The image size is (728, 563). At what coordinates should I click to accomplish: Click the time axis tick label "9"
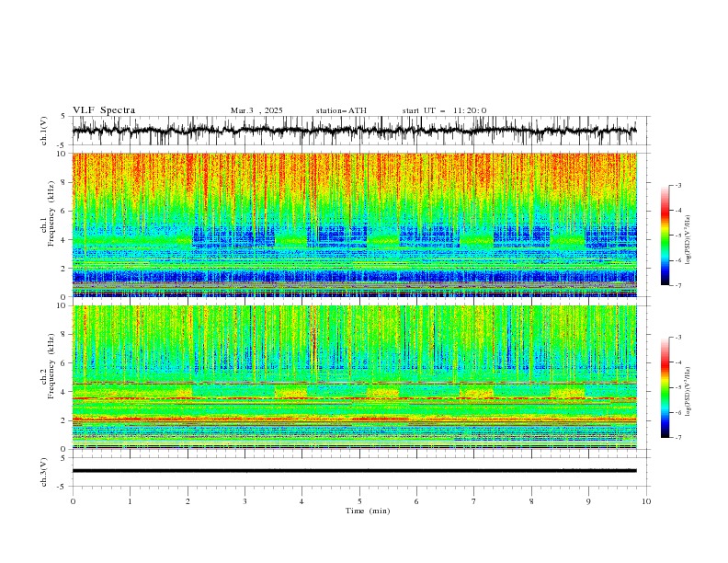click(x=588, y=501)
